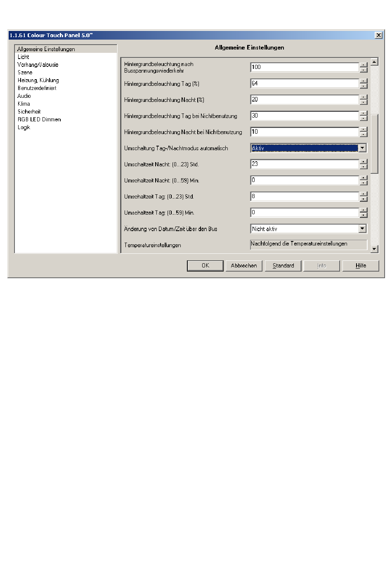This screenshot has height=586, width=392.
Task: Decrease Umschaltzeit Nacht minutes value
Action: pyautogui.click(x=363, y=182)
